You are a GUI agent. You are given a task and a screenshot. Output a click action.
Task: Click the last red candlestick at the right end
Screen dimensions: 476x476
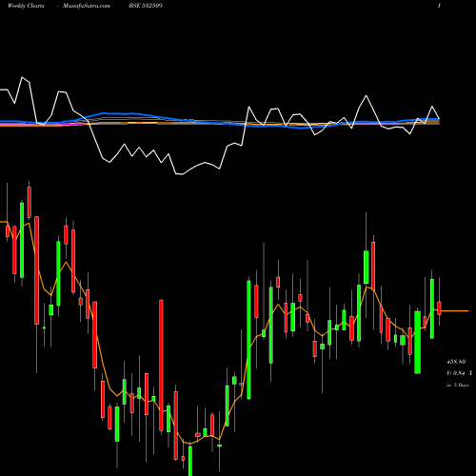439,308
